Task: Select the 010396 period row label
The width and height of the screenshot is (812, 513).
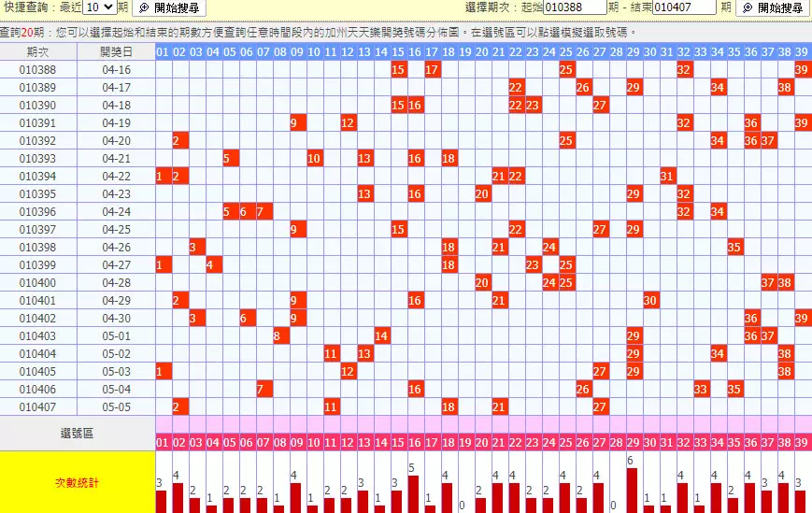Action: tap(38, 212)
